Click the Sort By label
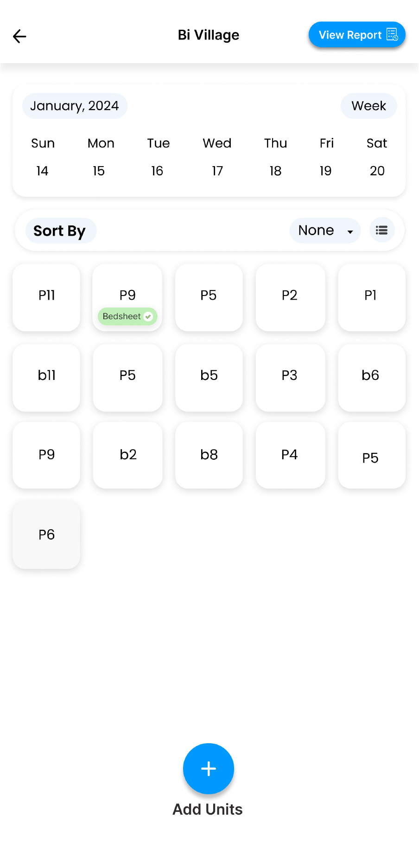This screenshot has width=419, height=868. pyautogui.click(x=60, y=231)
